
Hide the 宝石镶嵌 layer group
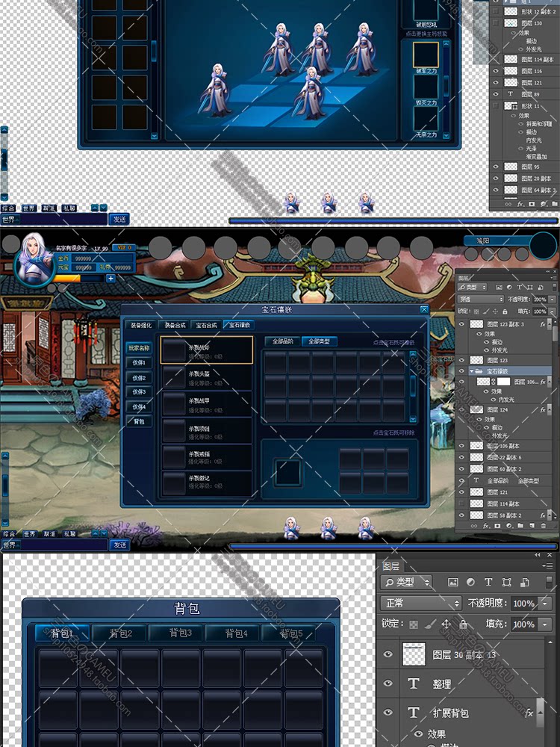461,371
